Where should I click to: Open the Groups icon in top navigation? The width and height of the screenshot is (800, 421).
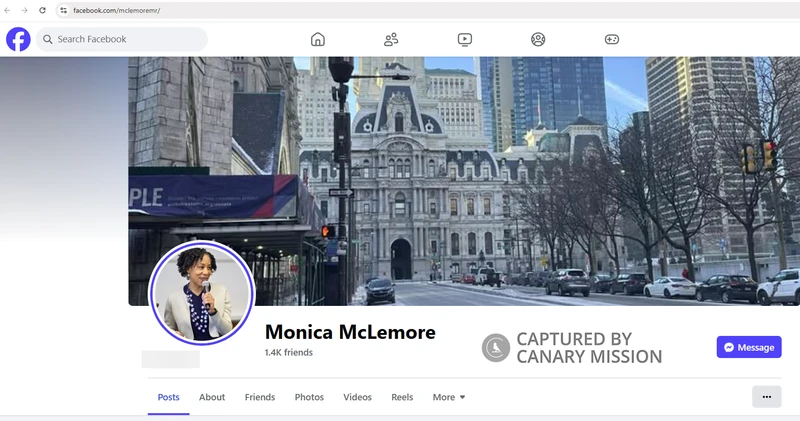click(538, 39)
